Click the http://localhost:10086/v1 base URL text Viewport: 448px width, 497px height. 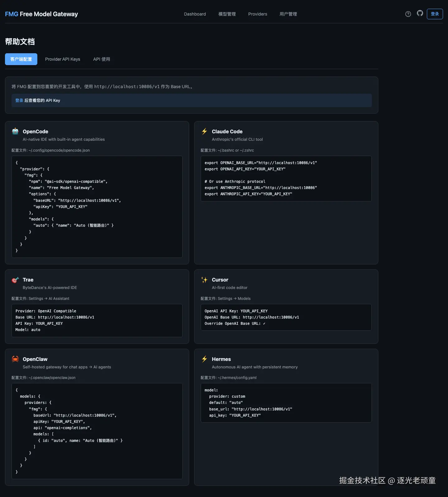tap(127, 87)
